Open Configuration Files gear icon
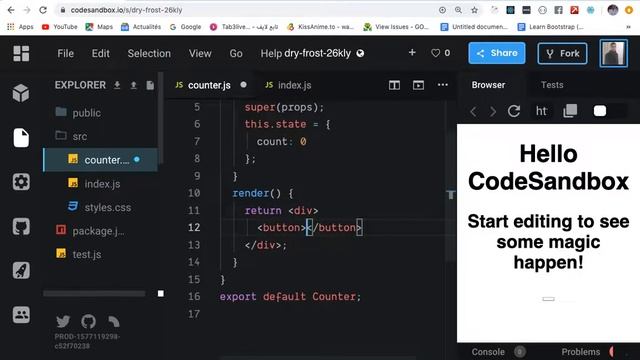The width and height of the screenshot is (640, 360). click(21, 182)
